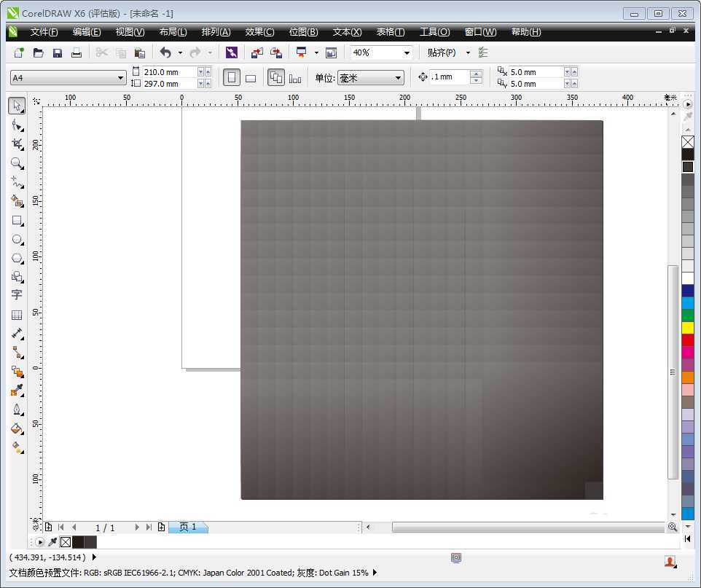
Task: Select the Pick tool
Action: pyautogui.click(x=17, y=106)
